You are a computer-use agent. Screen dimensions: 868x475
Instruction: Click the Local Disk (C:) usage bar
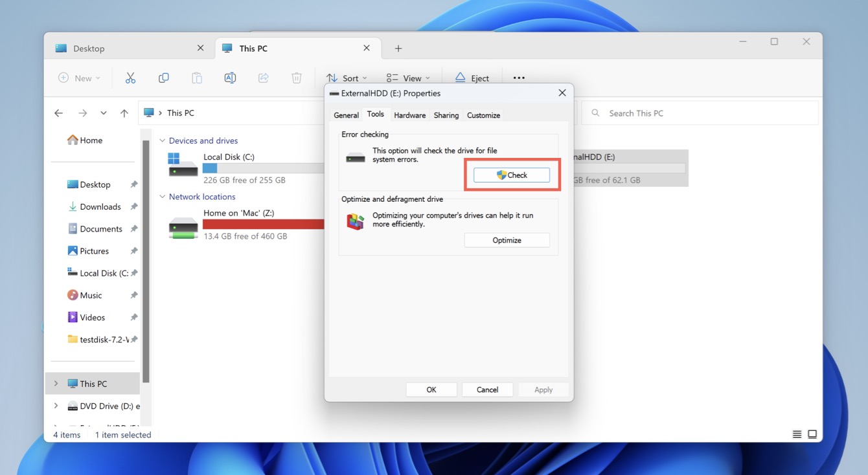263,168
